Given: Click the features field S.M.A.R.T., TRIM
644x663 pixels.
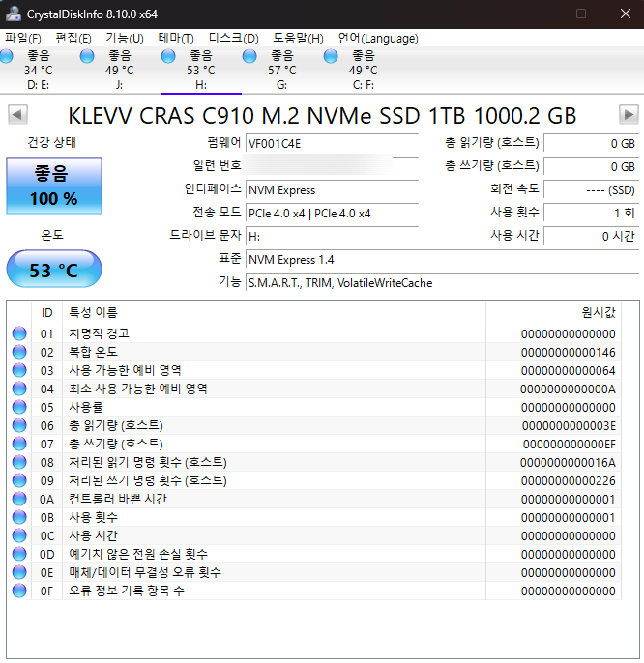Looking at the screenshot, I should 442,283.
